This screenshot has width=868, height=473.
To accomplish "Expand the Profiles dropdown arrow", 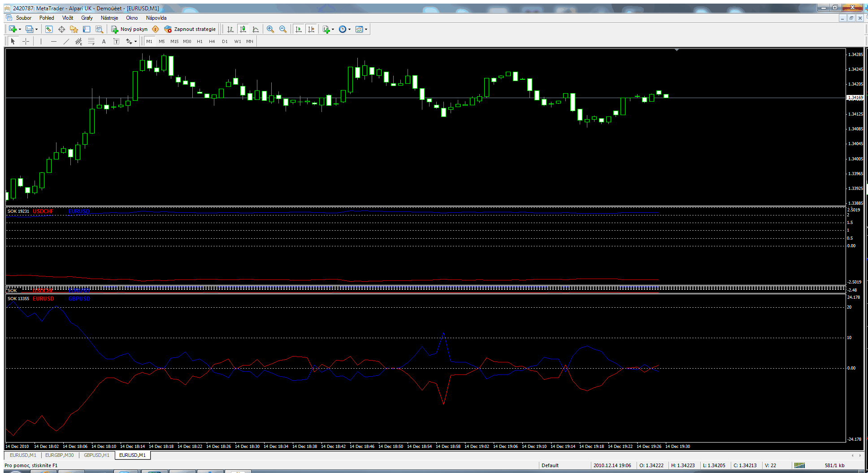I will (x=36, y=30).
